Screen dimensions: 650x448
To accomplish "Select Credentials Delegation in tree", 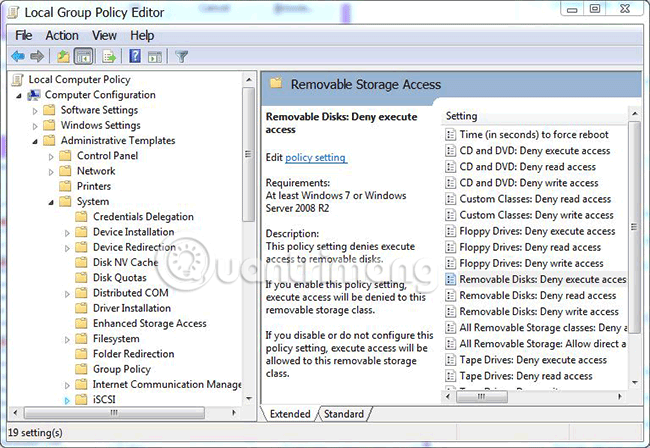I will tap(143, 217).
